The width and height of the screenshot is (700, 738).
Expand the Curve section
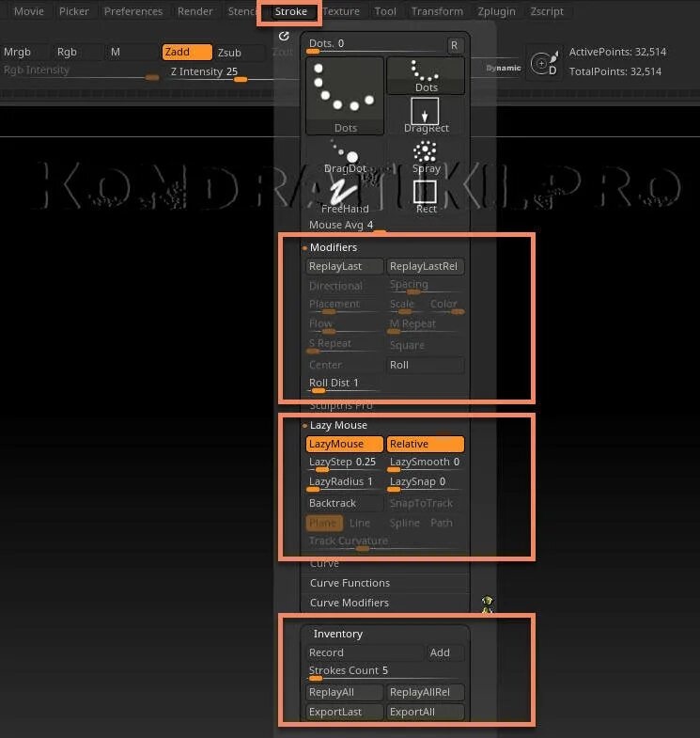click(x=324, y=563)
